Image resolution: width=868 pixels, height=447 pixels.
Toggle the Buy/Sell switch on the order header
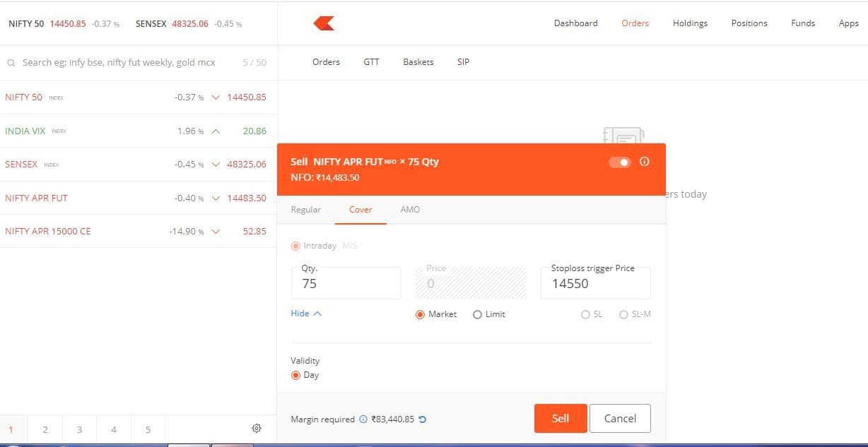pyautogui.click(x=619, y=162)
